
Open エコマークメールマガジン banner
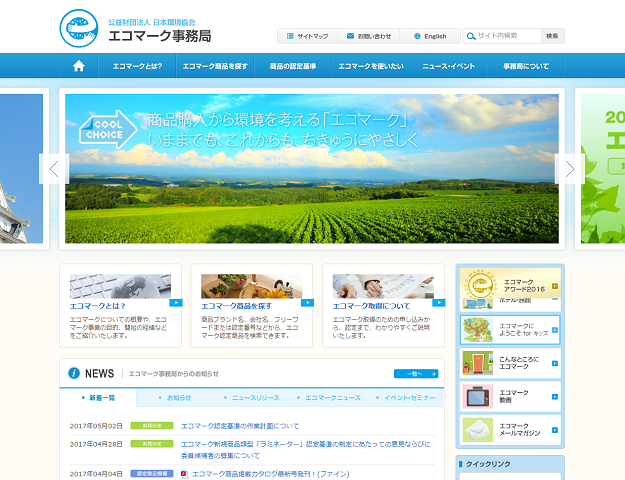[x=510, y=430]
